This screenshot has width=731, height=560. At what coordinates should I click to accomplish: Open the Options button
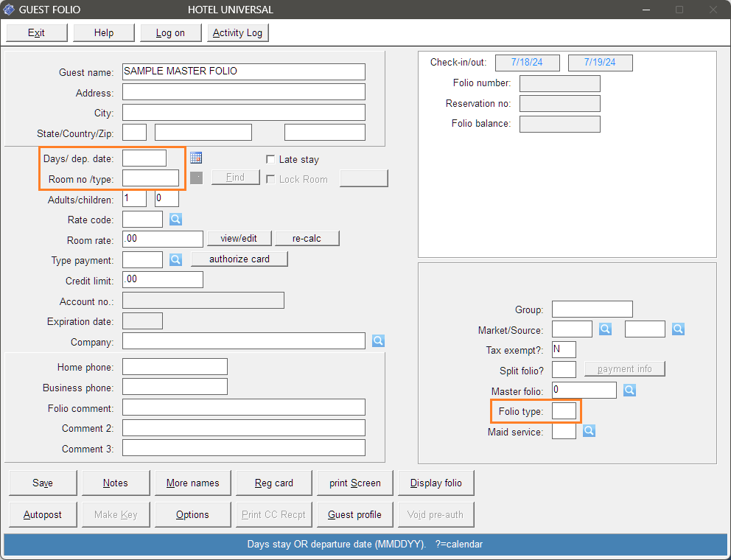pos(193,515)
